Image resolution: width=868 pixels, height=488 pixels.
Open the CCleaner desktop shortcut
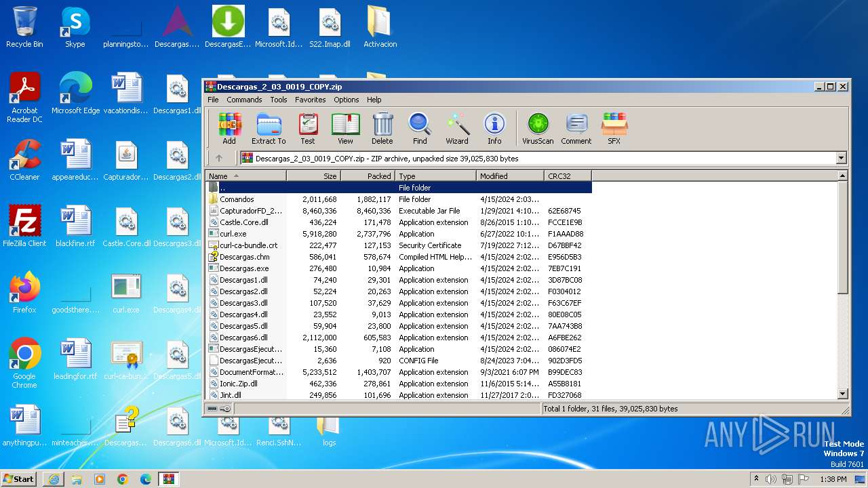pos(24,159)
